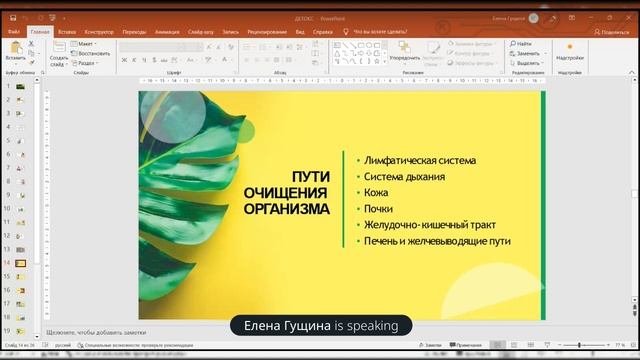The height and width of the screenshot is (360, 640).
Task: Toggle the Примечания comments pane
Action: point(466,345)
